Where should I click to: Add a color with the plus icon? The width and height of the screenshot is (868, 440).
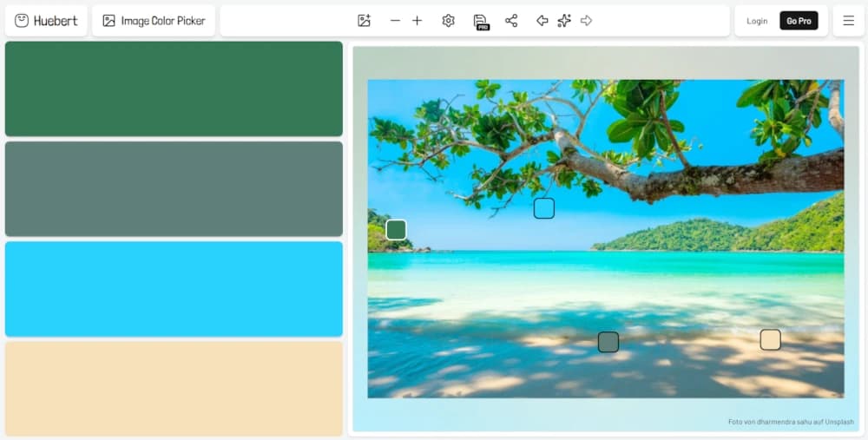[418, 21]
